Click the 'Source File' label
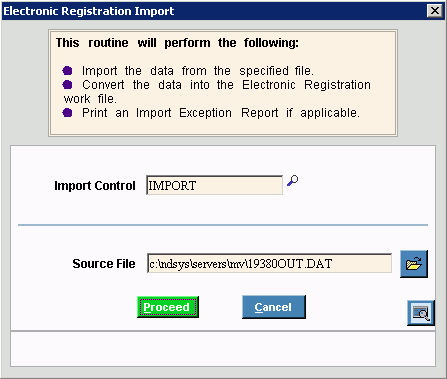 point(104,264)
